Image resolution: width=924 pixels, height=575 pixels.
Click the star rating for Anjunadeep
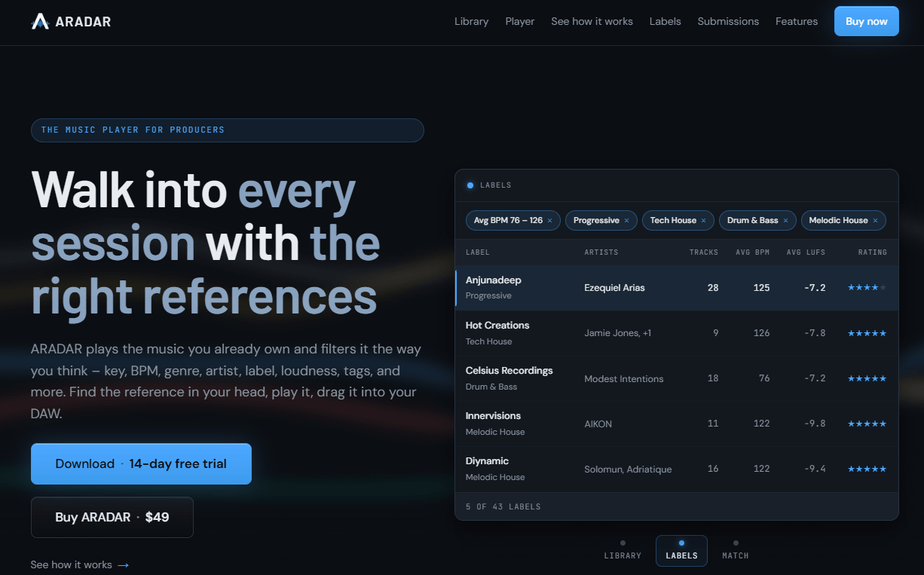867,288
